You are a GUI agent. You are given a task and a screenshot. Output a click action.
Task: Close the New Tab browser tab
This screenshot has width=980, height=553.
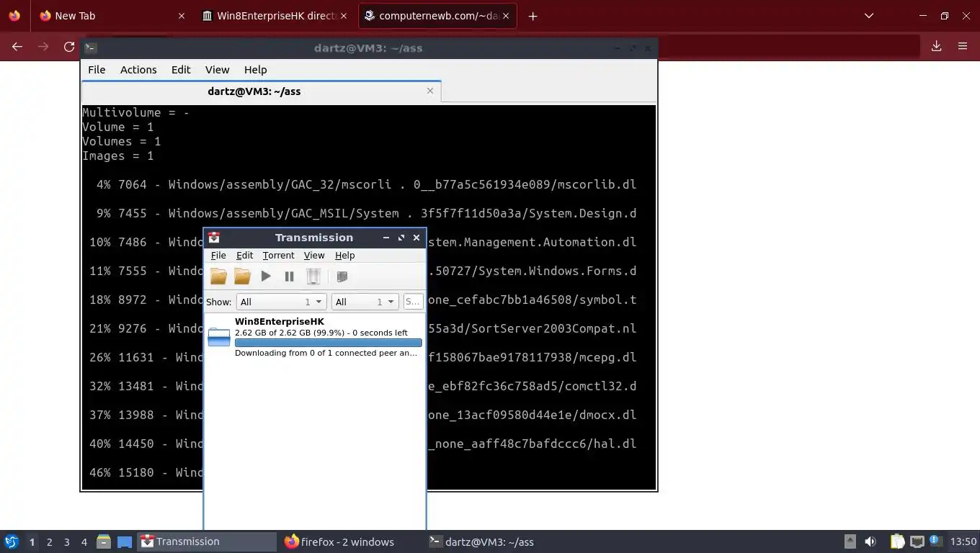click(x=182, y=16)
